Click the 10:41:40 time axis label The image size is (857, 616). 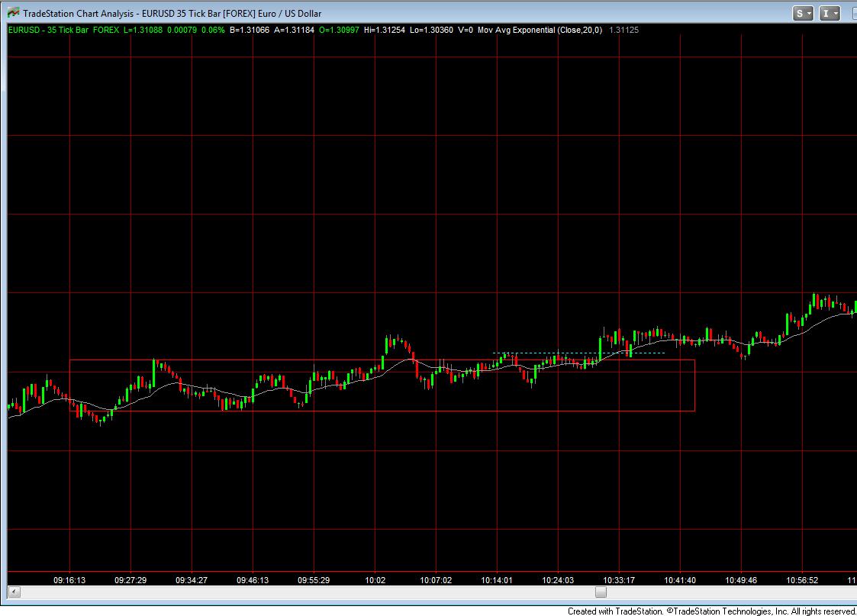click(x=680, y=580)
